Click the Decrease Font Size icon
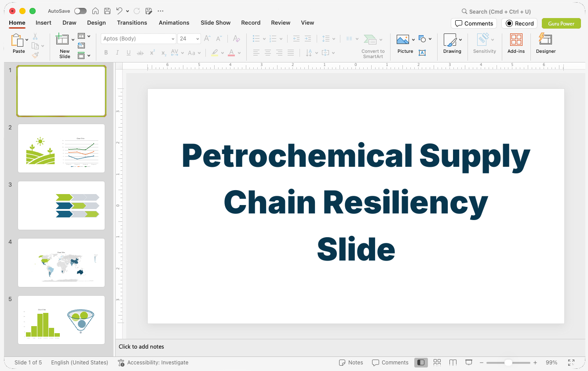 coord(219,39)
